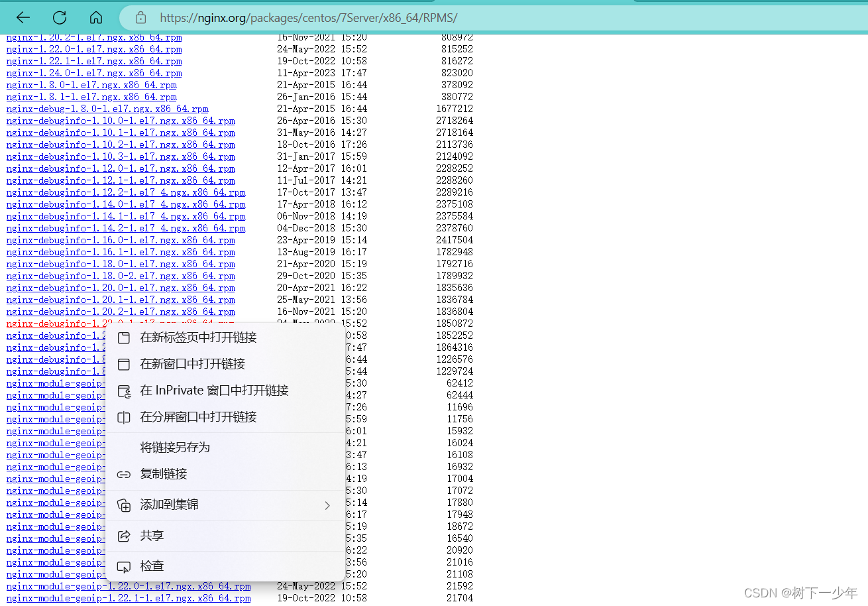Click the file size value 2417504
This screenshot has width=868, height=606.
pyautogui.click(x=455, y=240)
